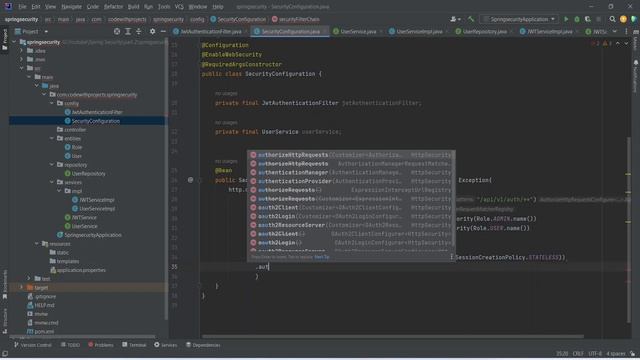This screenshot has width=640, height=360.
Task: Expand the test folder
Action: point(29,279)
